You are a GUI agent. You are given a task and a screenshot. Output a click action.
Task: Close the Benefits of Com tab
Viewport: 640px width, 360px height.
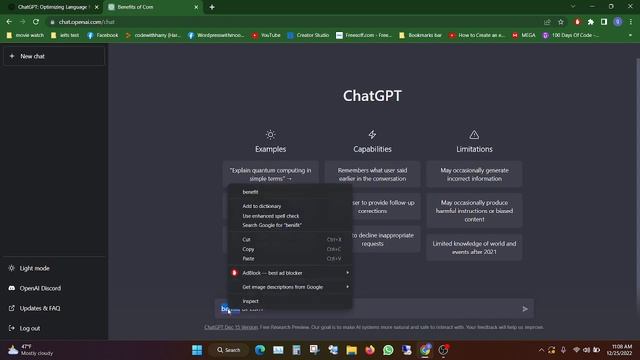196,7
